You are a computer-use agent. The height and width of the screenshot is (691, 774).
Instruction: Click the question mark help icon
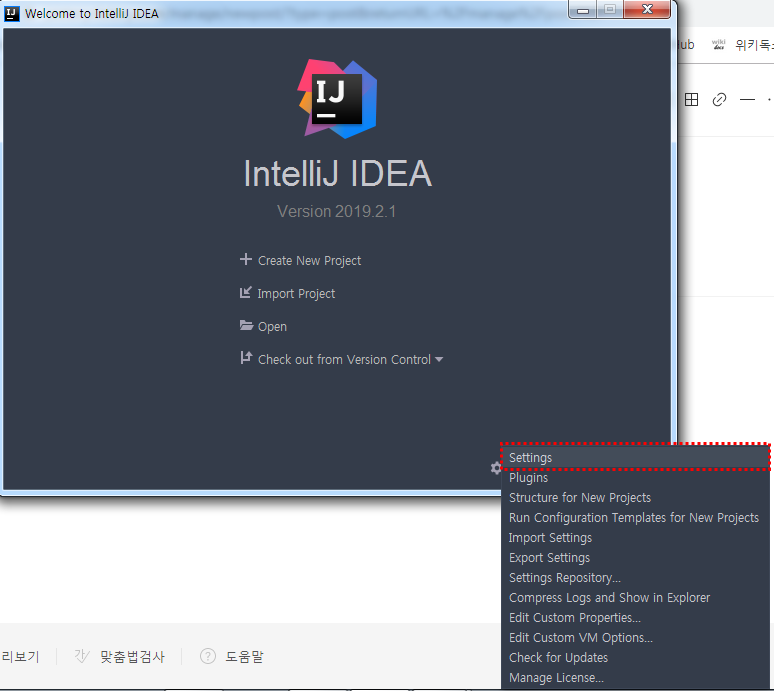point(208,656)
